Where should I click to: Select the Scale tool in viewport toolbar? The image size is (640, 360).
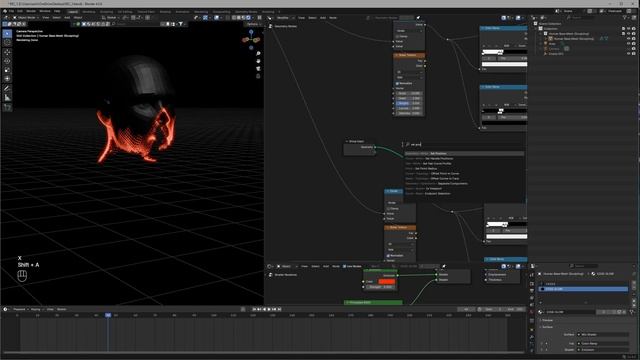7,70
